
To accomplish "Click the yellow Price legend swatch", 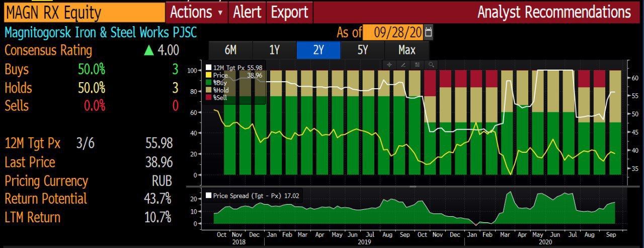I will 209,75.
